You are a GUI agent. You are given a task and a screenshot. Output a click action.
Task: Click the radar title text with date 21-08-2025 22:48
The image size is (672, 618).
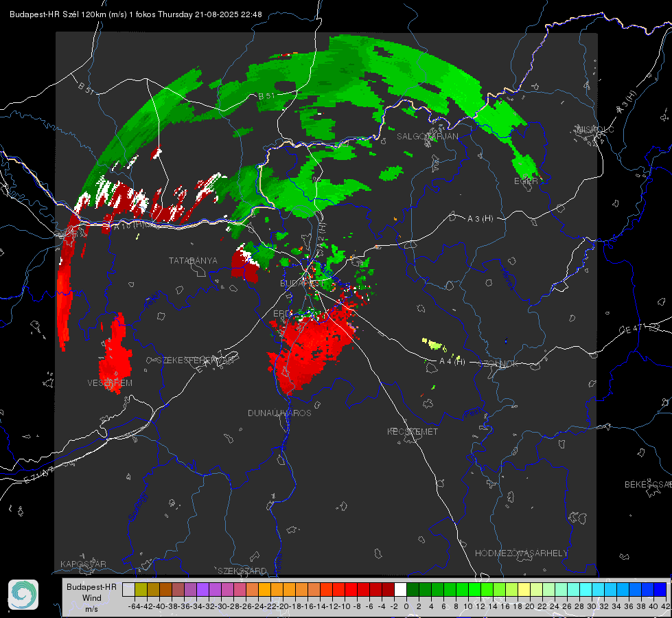pos(136,14)
